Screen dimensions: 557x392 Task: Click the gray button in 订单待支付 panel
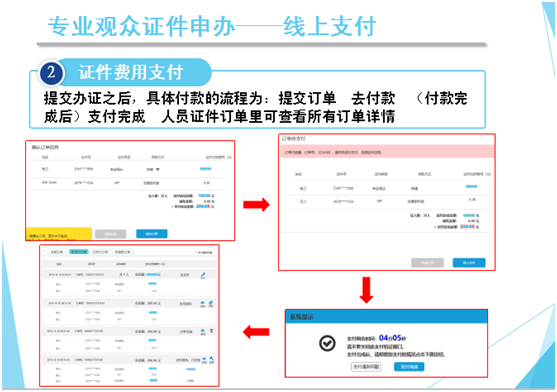tap(427, 263)
